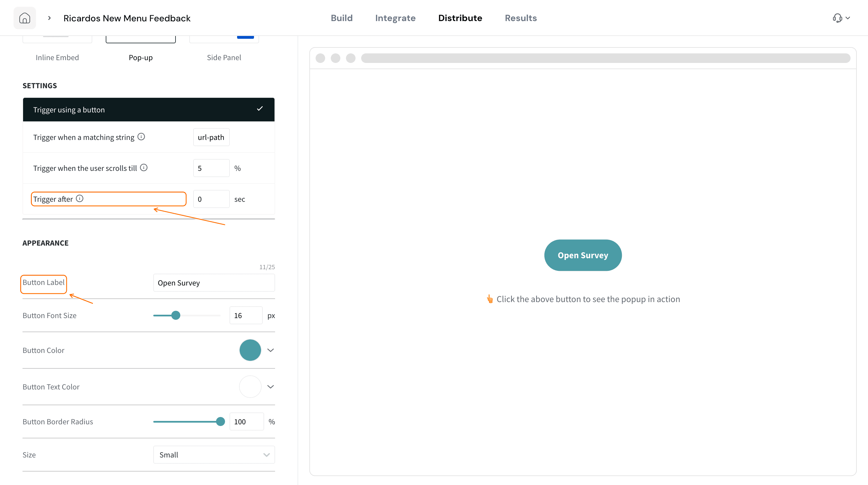Switch to the Integrate tab
The width and height of the screenshot is (868, 485).
tap(395, 18)
